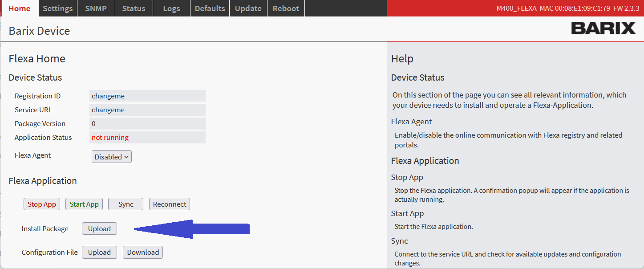The height and width of the screenshot is (269, 644).
Task: Click the 'Barix Device' page title
Action: [39, 31]
